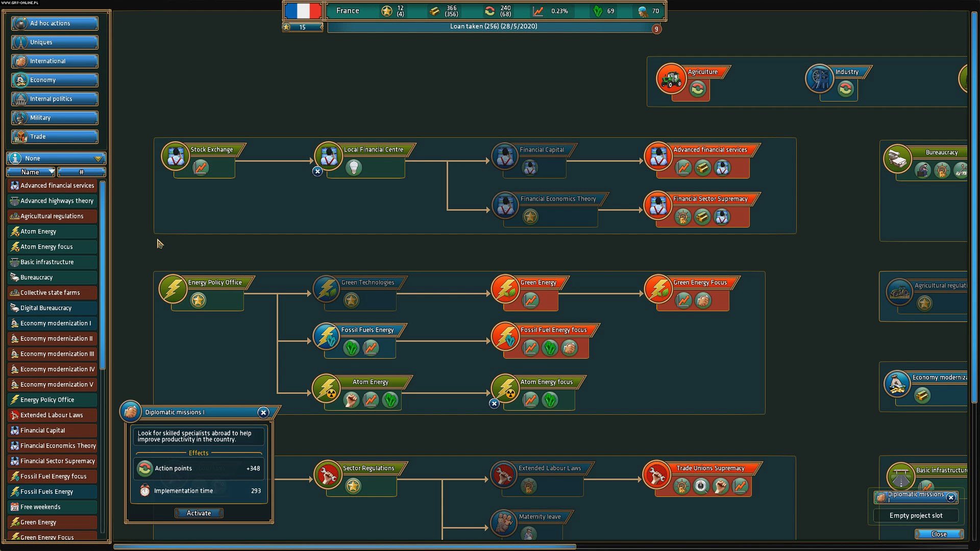Open the Military category
This screenshot has width=980, height=551.
point(55,118)
